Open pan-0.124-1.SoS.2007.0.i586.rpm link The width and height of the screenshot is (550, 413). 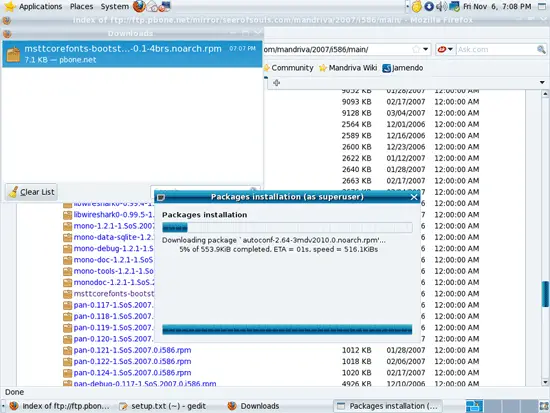click(x=132, y=372)
